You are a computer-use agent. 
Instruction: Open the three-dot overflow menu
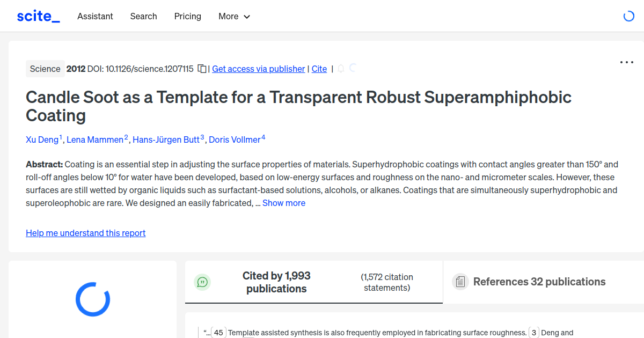[626, 62]
